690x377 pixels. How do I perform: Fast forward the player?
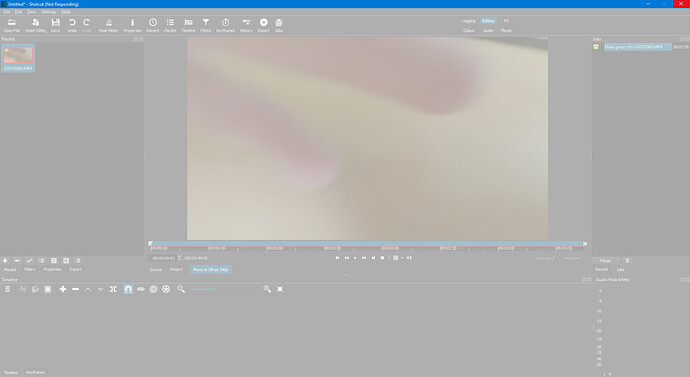(x=364, y=258)
